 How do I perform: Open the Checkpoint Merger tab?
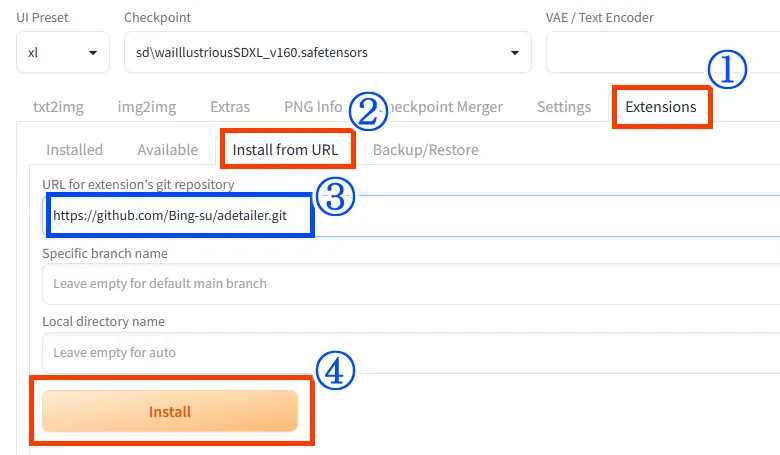click(444, 107)
